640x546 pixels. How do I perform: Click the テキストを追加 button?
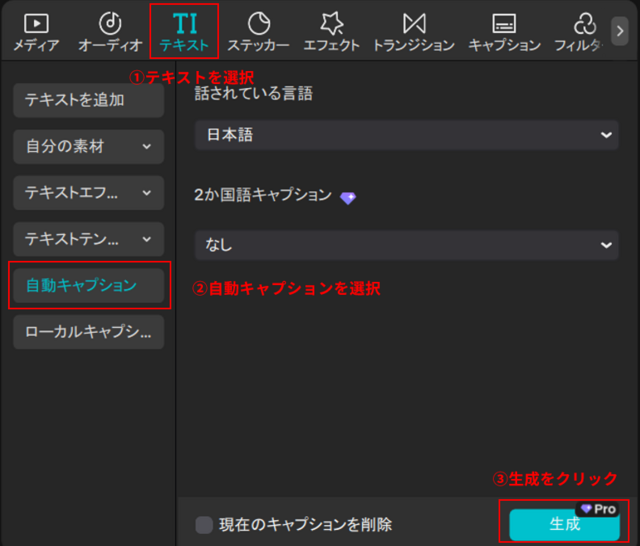tap(88, 100)
